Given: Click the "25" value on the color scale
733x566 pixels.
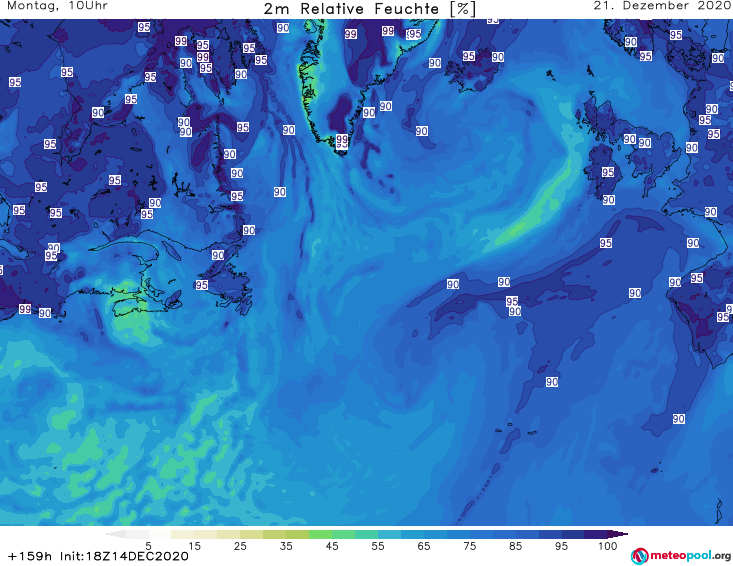Looking at the screenshot, I should (x=240, y=546).
